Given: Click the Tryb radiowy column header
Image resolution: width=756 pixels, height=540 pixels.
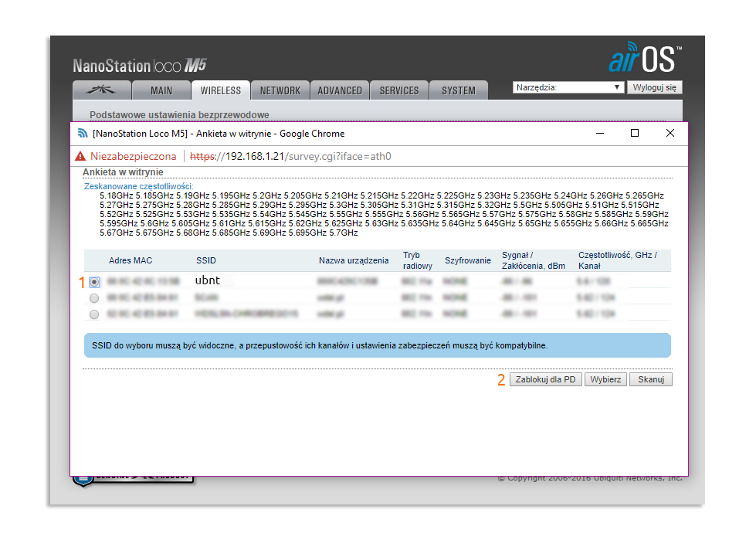Looking at the screenshot, I should coord(418,260).
